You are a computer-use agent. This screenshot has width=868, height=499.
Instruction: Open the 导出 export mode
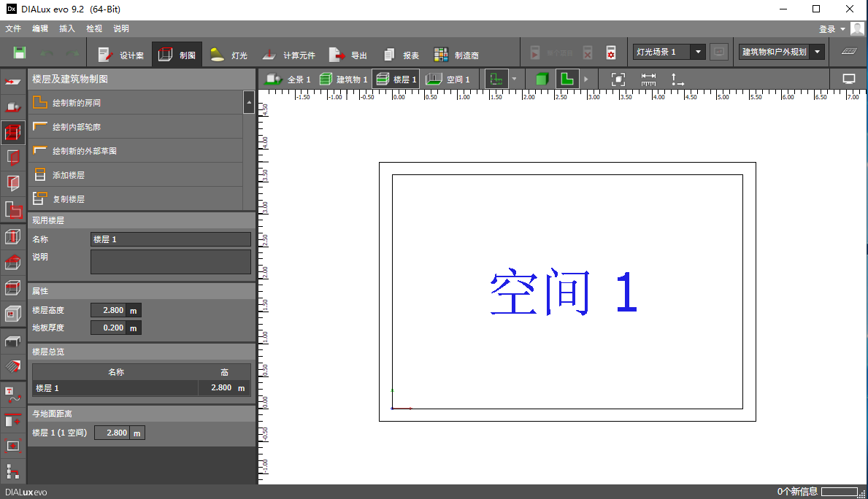coord(348,55)
